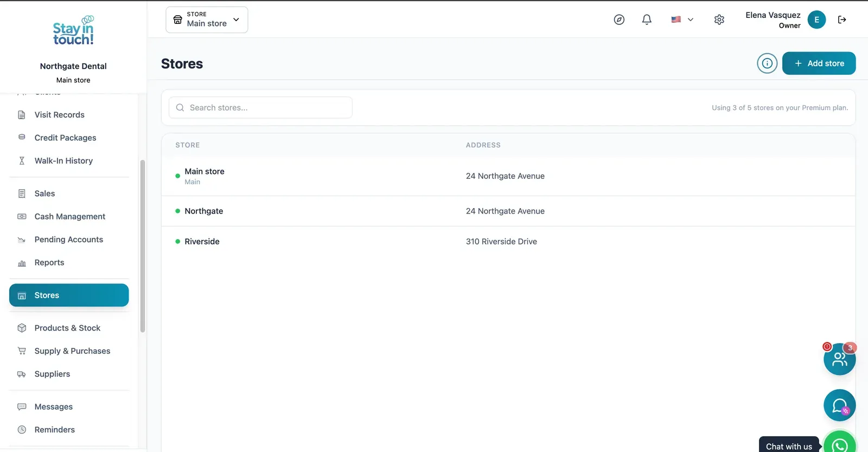
Task: Open Messages in sidebar
Action: 69,407
